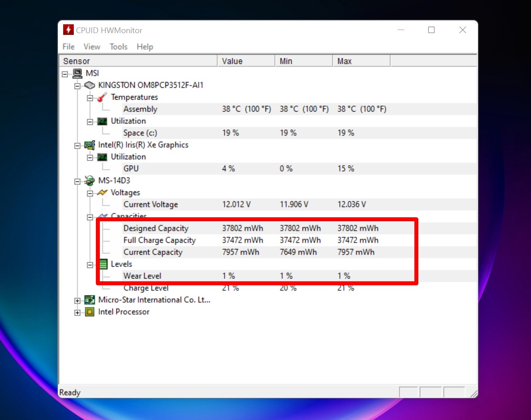The image size is (531, 420).
Task: Click the Value column header
Action: 246,61
